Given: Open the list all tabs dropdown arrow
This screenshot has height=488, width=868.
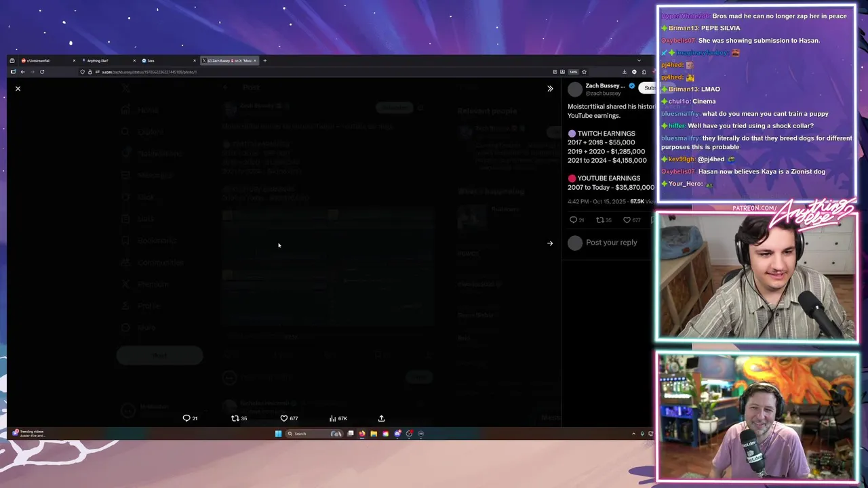Looking at the screenshot, I should [638, 61].
